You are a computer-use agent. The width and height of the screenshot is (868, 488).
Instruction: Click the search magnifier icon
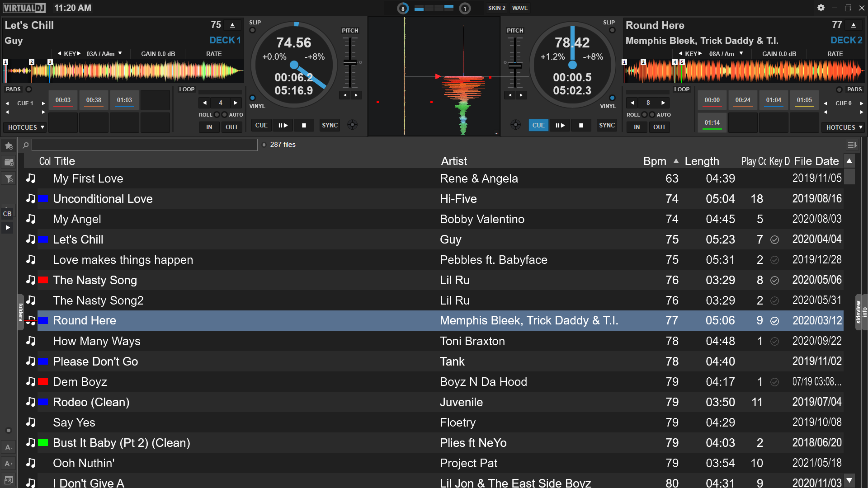pos(26,145)
